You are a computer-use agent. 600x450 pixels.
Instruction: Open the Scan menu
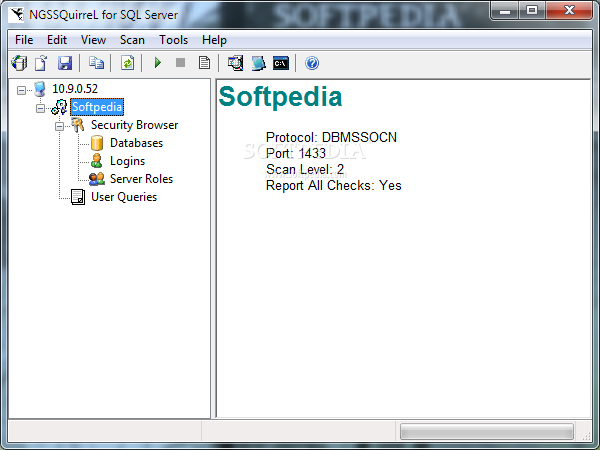pos(132,40)
